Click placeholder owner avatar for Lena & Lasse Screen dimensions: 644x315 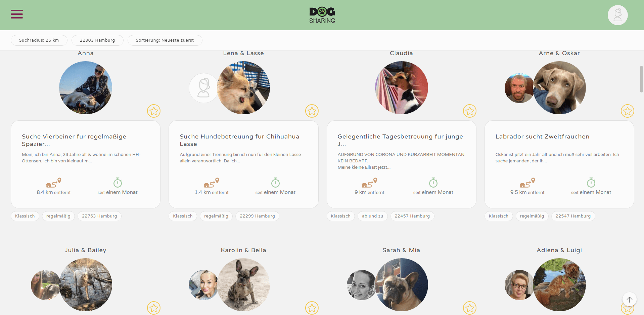pos(203,88)
